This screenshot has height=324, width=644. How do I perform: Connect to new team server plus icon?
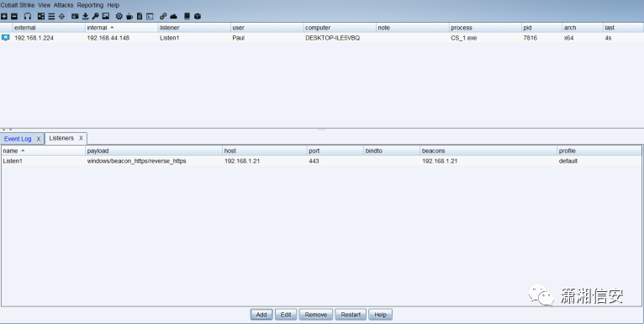4,17
